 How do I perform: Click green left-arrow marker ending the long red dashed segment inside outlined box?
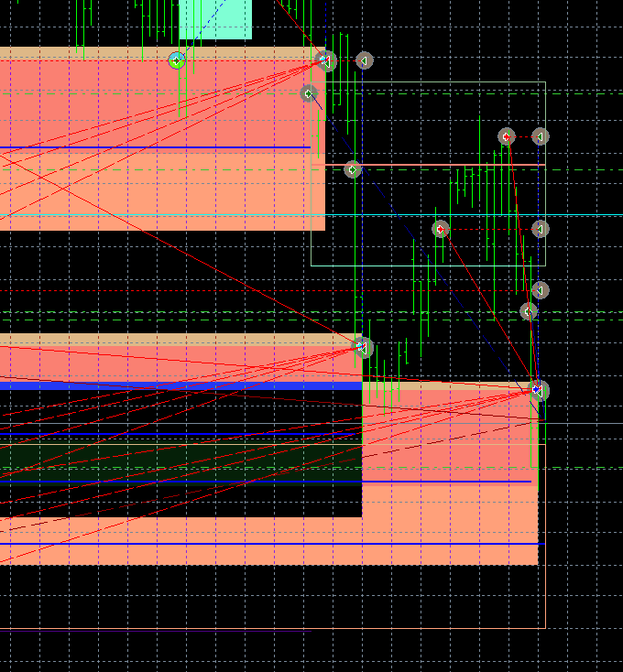(x=541, y=229)
